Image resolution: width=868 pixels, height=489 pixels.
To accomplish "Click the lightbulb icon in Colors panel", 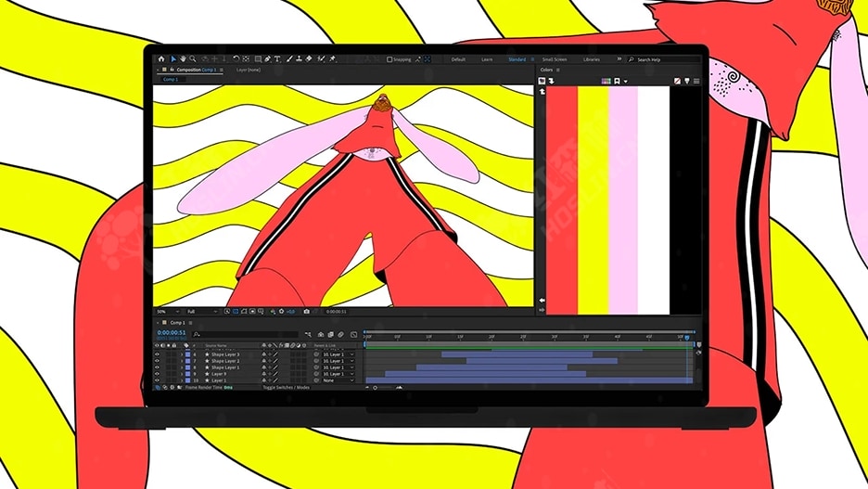I will point(687,81).
